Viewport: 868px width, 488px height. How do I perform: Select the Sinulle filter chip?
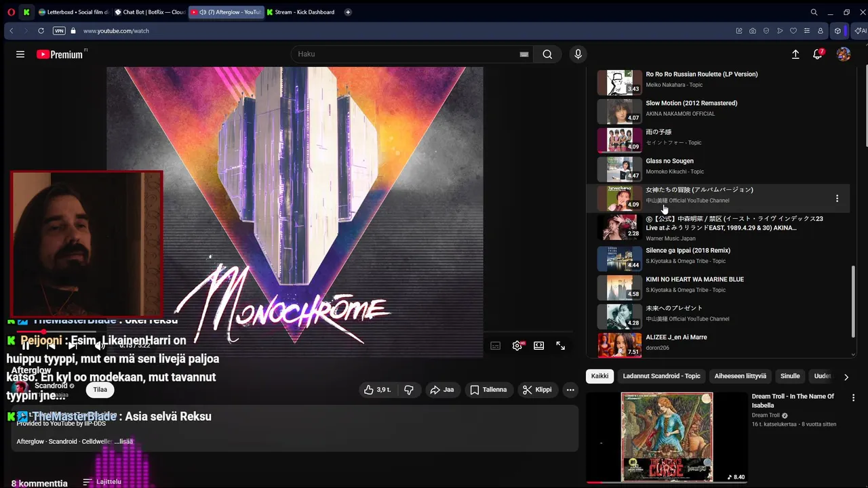click(790, 376)
